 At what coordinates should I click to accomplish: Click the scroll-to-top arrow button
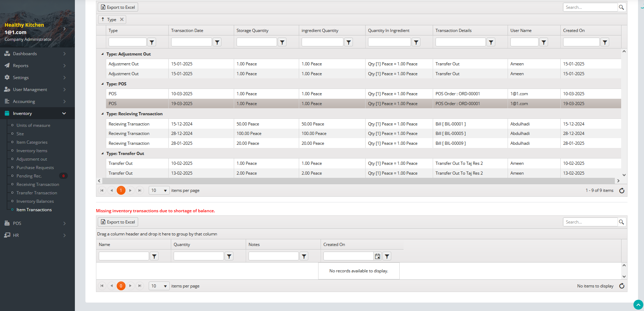[x=638, y=305]
